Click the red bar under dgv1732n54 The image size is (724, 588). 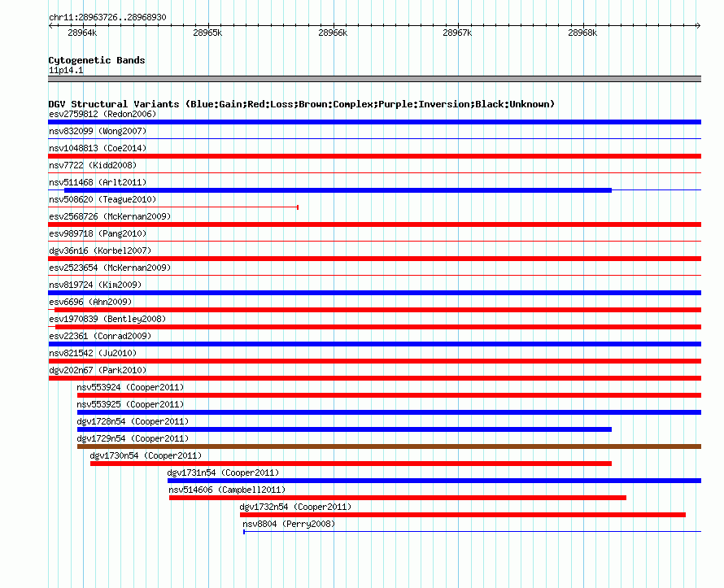tap(463, 515)
